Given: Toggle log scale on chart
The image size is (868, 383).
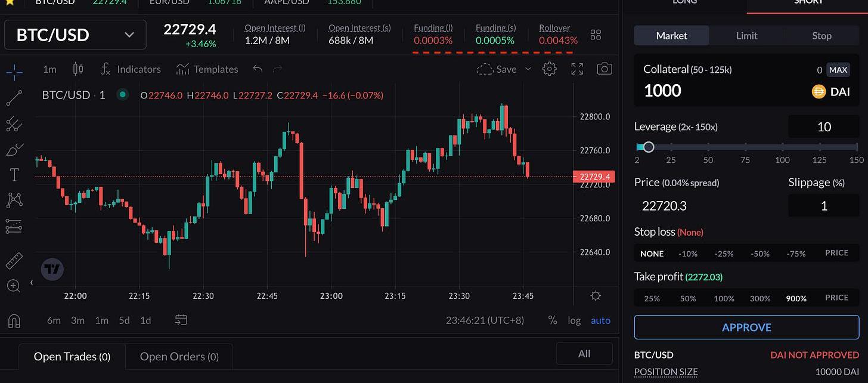Looking at the screenshot, I should (x=573, y=320).
